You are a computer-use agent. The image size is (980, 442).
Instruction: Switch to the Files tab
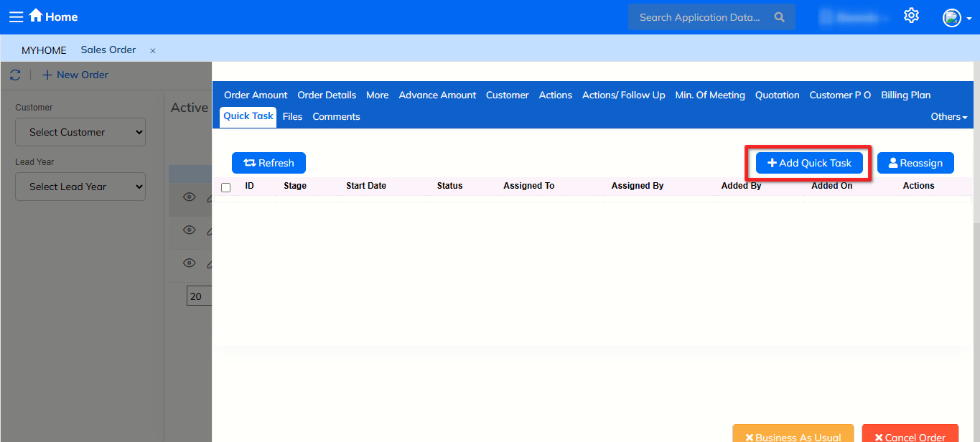292,116
